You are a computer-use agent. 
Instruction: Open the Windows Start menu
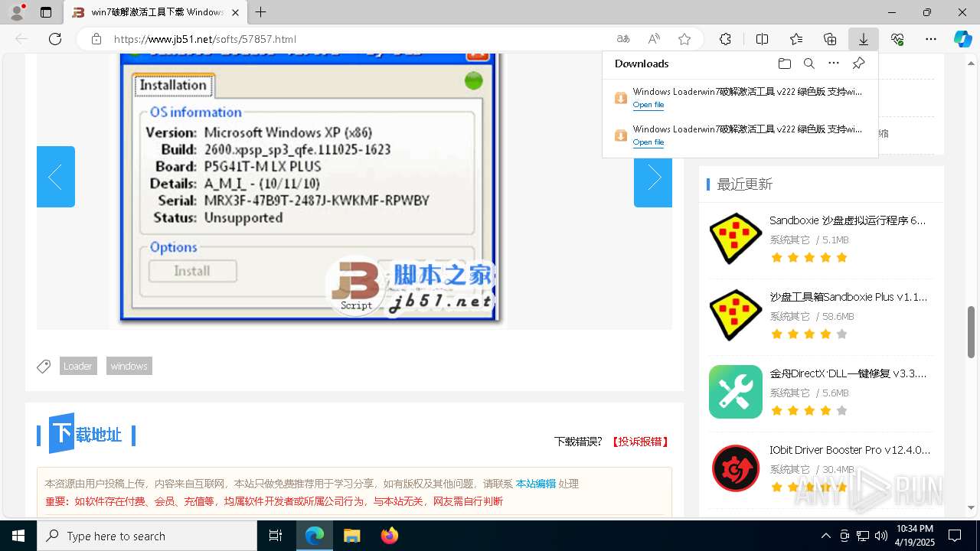point(18,536)
